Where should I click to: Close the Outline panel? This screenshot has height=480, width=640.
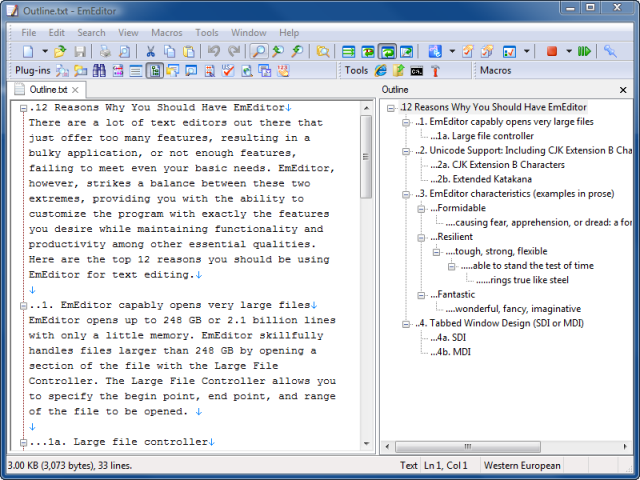tap(623, 90)
